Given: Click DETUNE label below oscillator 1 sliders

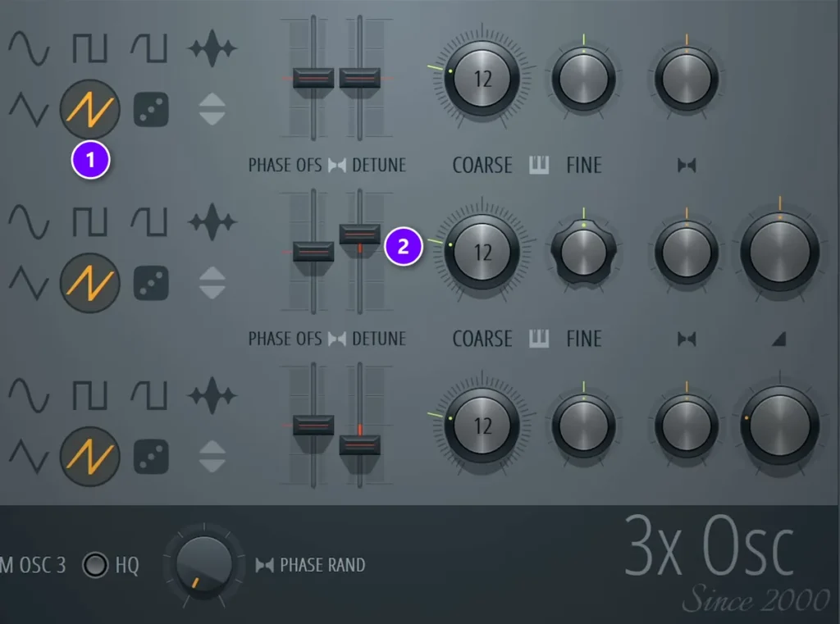Looking at the screenshot, I should tap(379, 165).
